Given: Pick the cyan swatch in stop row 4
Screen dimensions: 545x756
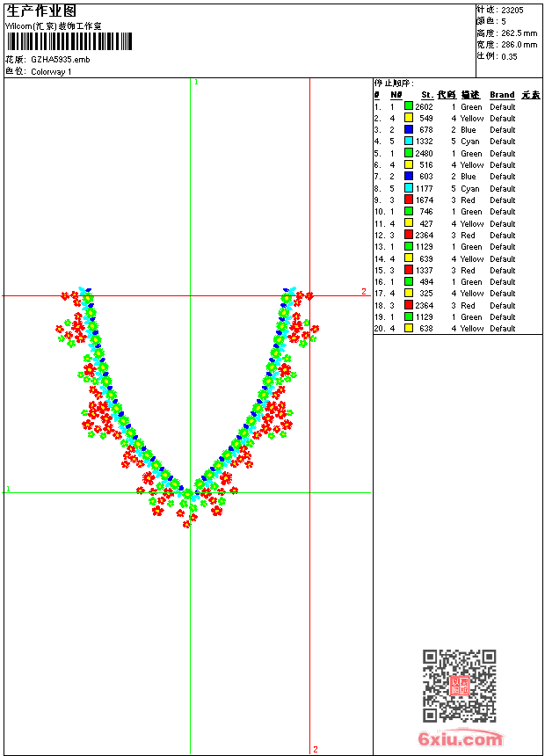Looking at the screenshot, I should (409, 142).
